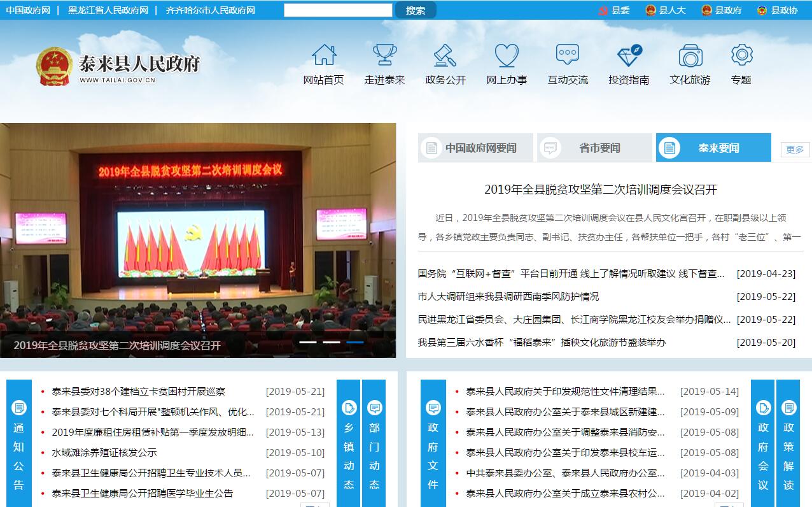Click the 部门动态 panel icon
This screenshot has height=507, width=812.
point(374,408)
